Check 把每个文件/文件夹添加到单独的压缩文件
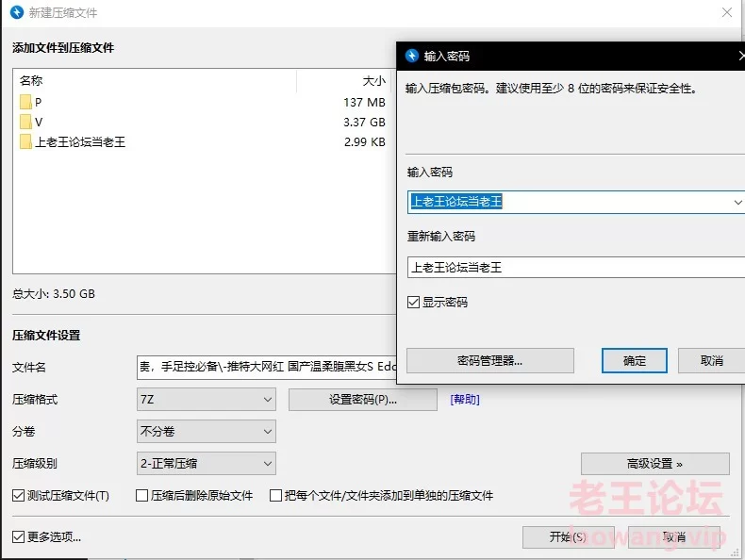Screen dimensions: 745x560 click(x=275, y=496)
